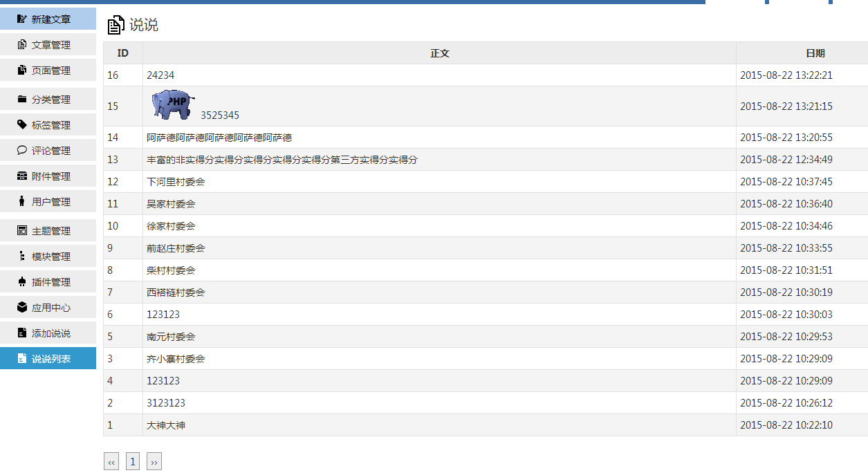Click the 标签管理 tag icon
The width and height of the screenshot is (868, 475).
(x=22, y=125)
